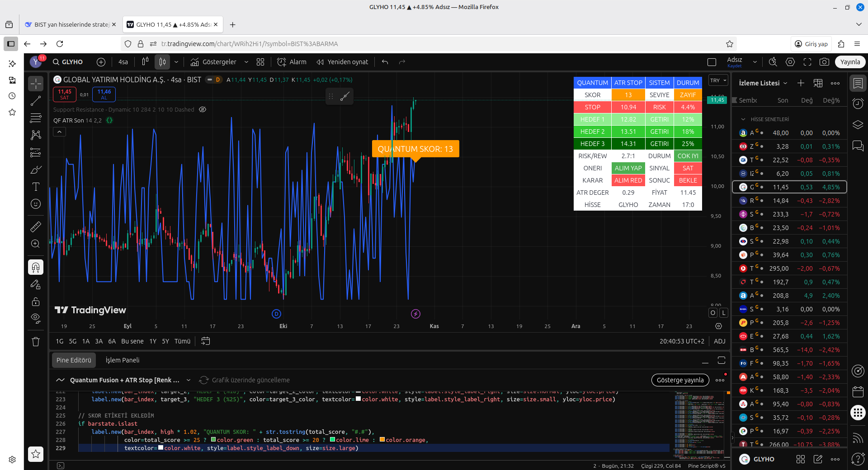Image resolution: width=868 pixels, height=470 pixels.
Task: Click the Gösterge yayınla button
Action: 680,380
